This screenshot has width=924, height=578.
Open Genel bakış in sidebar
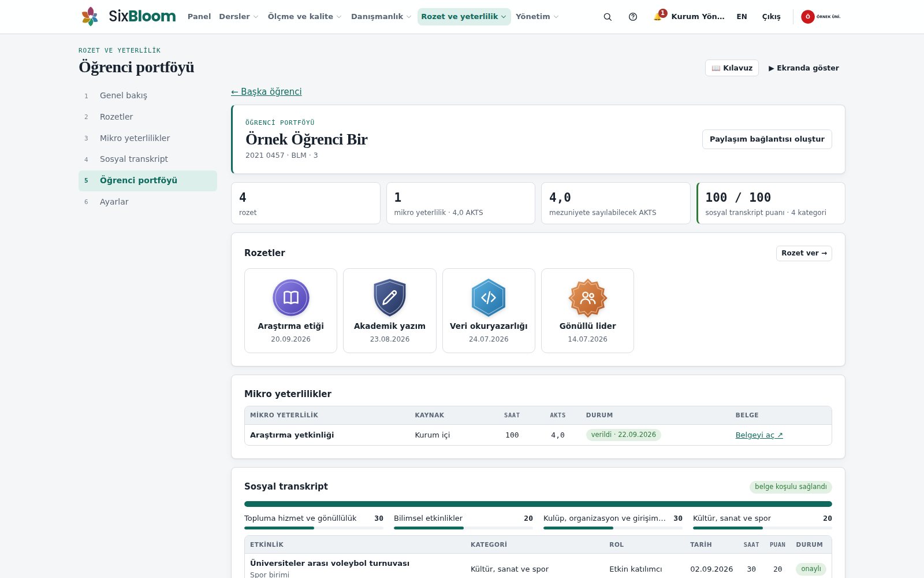tap(148, 95)
